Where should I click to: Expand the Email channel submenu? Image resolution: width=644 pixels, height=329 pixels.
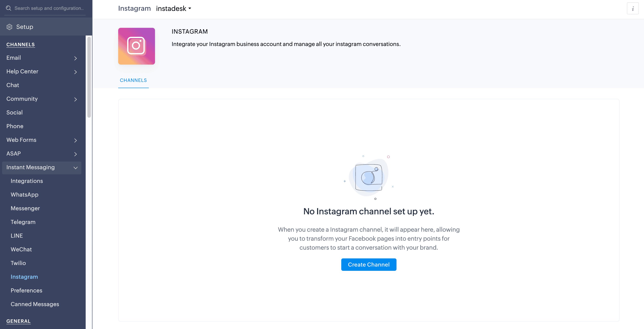pos(75,58)
